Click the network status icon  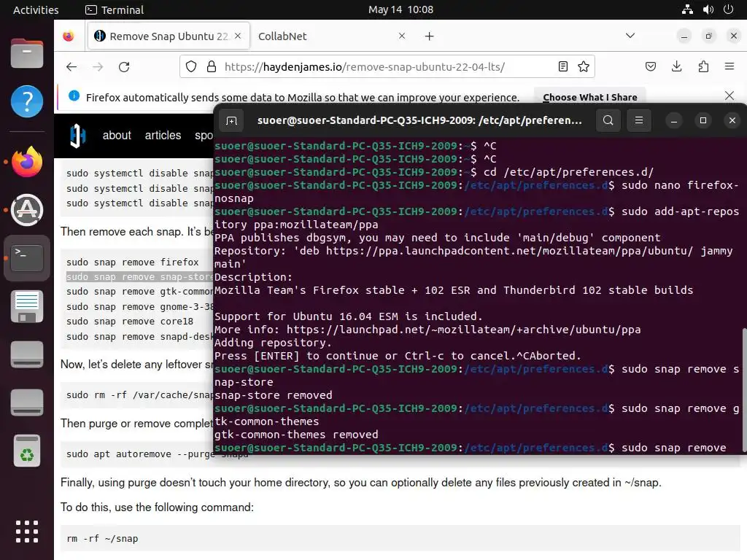pyautogui.click(x=687, y=9)
